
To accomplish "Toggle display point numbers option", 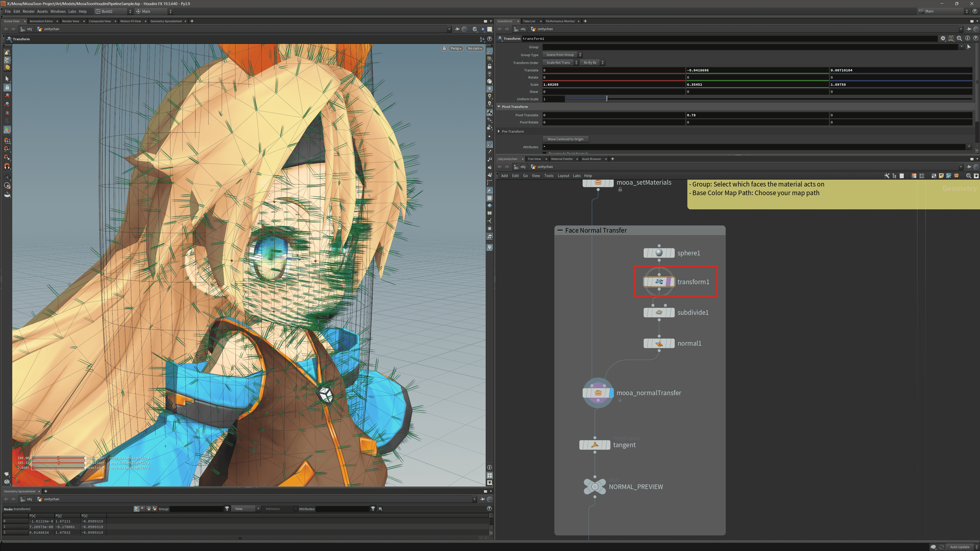I will (490, 159).
